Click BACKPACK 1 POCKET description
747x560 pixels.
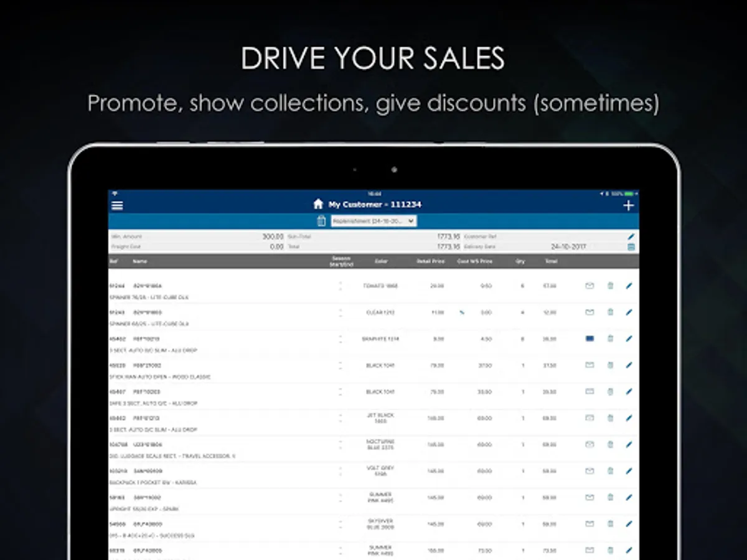[153, 483]
